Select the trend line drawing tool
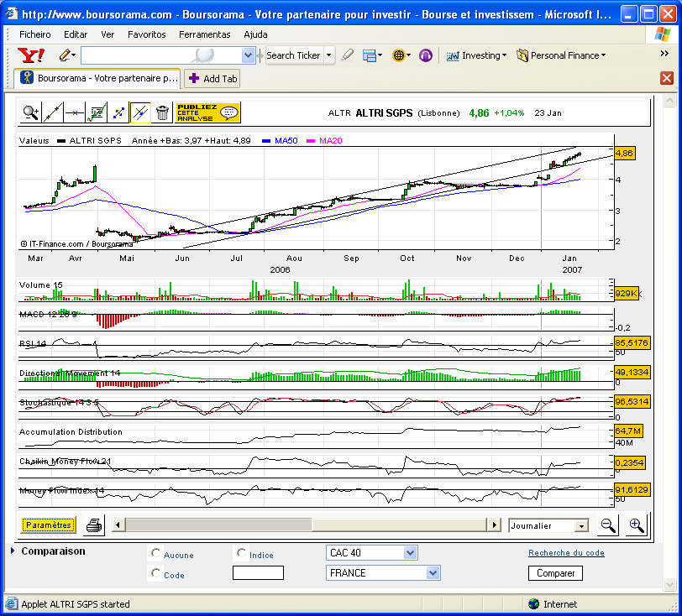 [53, 113]
